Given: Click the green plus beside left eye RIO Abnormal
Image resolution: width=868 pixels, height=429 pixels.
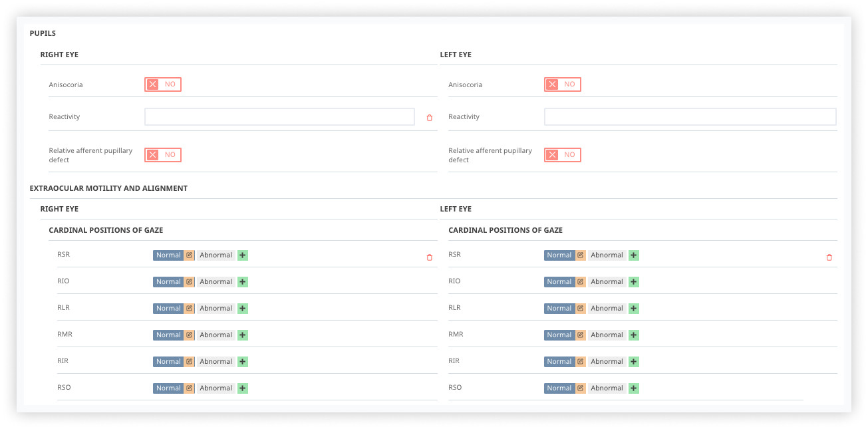Looking at the screenshot, I should [x=634, y=282].
